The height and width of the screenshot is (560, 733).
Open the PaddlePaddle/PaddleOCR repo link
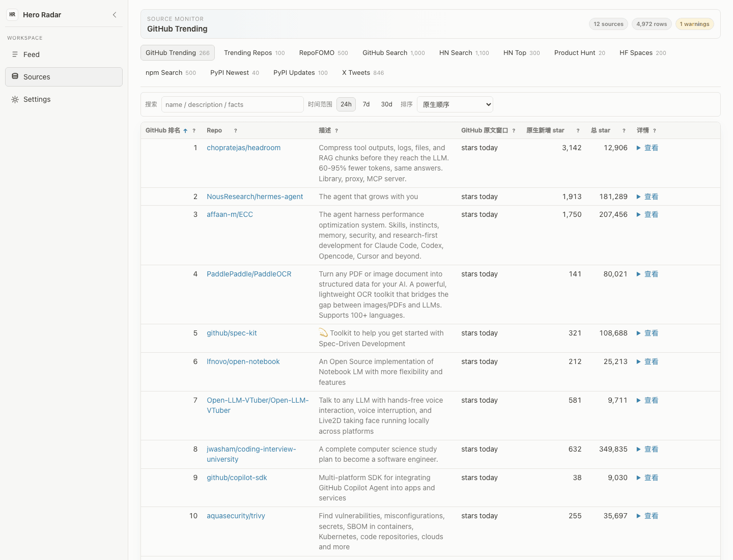[249, 274]
